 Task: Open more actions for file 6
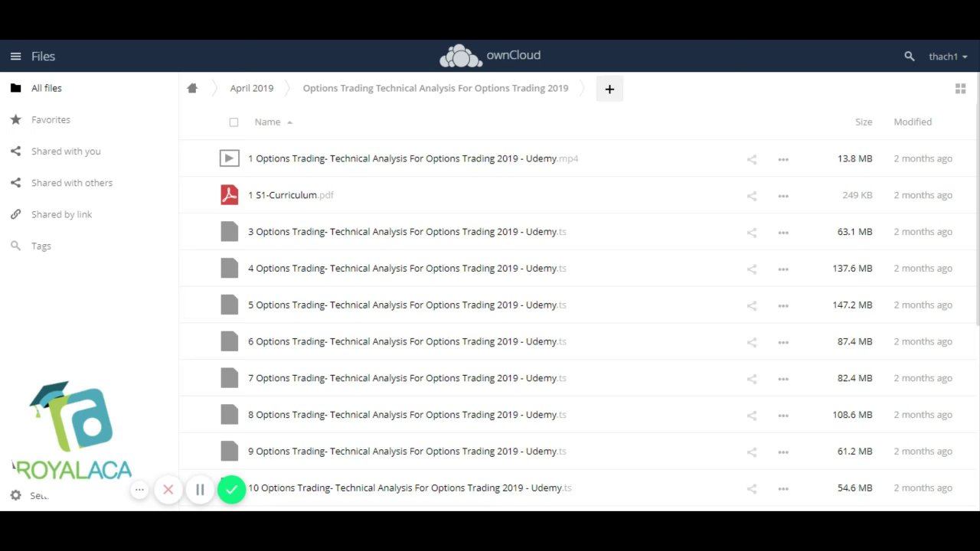[783, 342]
